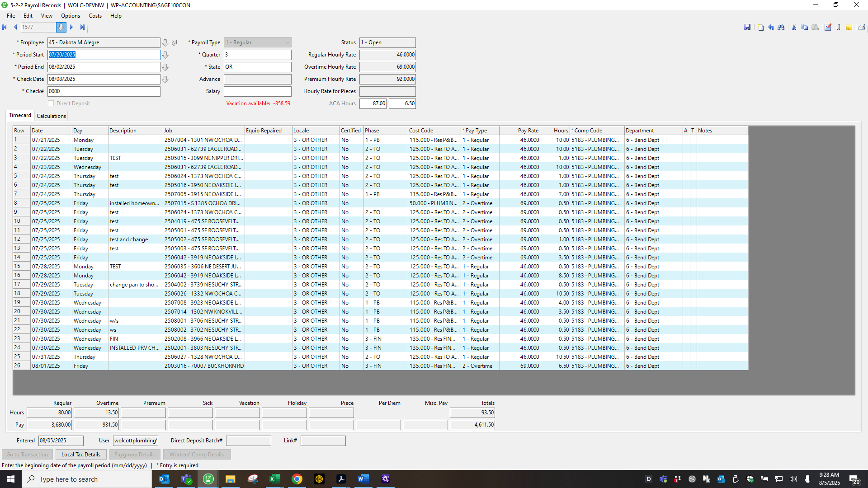Open the binoculars Find icon

781,28
